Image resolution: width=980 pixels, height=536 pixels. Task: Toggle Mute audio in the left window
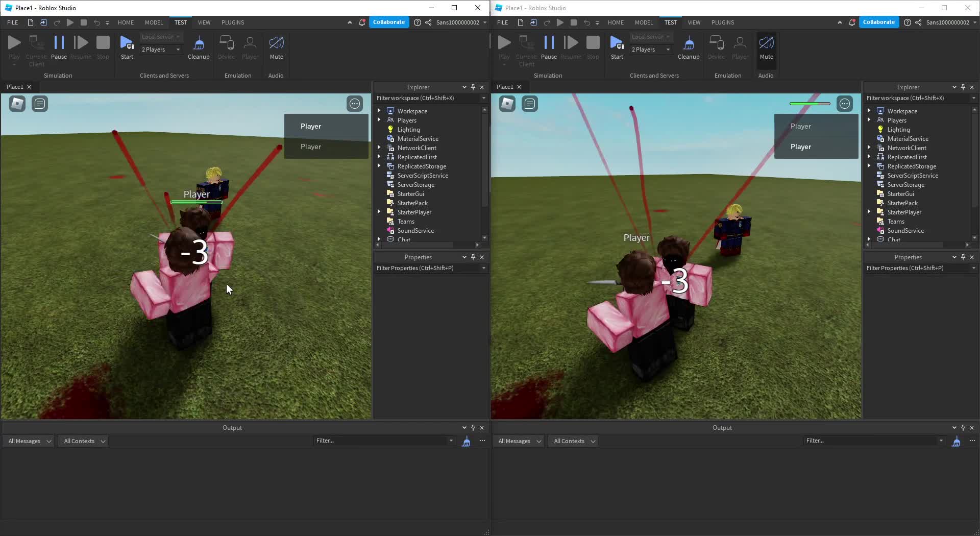pos(276,43)
